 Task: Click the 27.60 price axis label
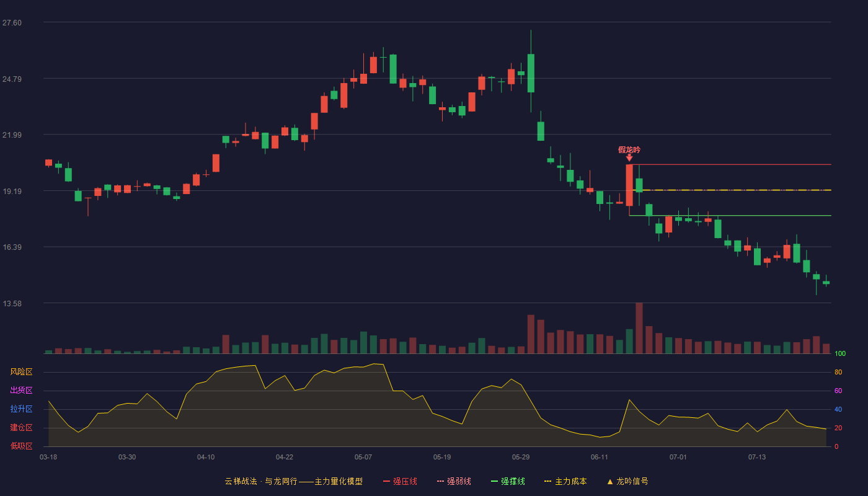coord(12,23)
